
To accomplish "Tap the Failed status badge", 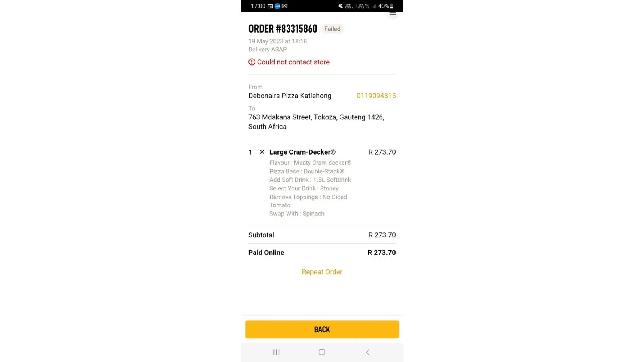I will (332, 29).
